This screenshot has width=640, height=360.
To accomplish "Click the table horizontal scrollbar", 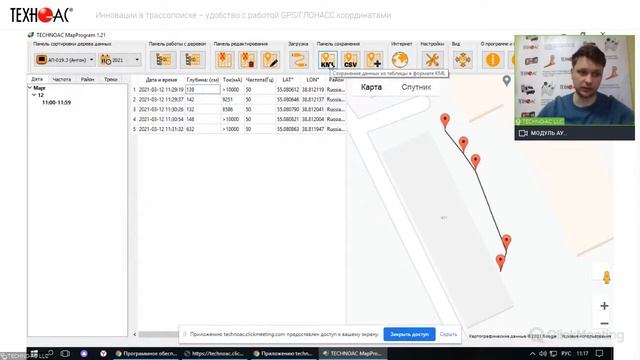I will pyautogui.click(x=158, y=334).
